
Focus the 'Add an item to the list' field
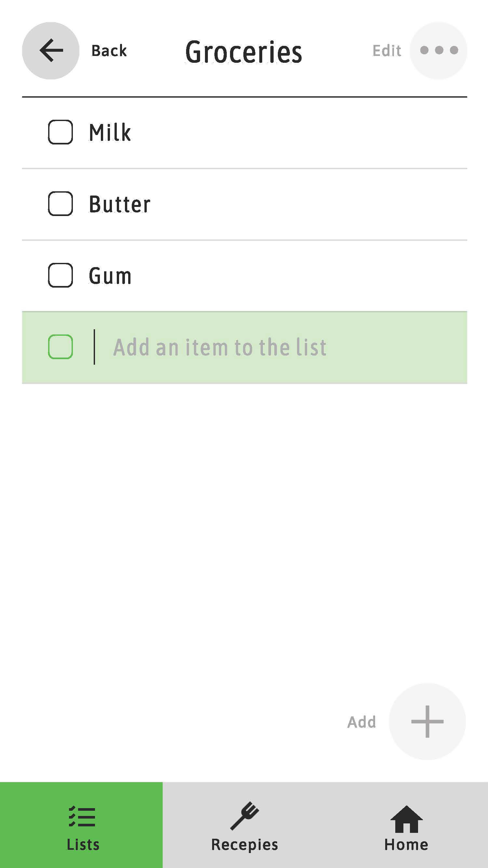[x=245, y=347]
